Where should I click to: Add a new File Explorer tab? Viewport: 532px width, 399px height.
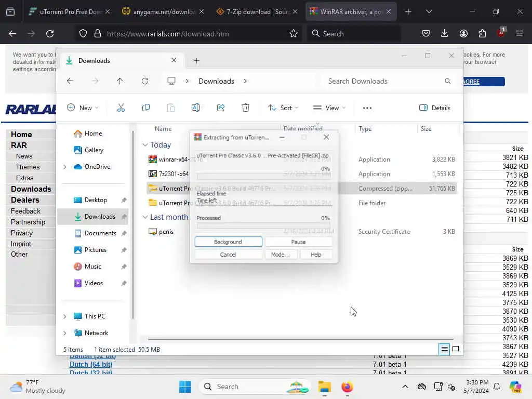coord(196,61)
